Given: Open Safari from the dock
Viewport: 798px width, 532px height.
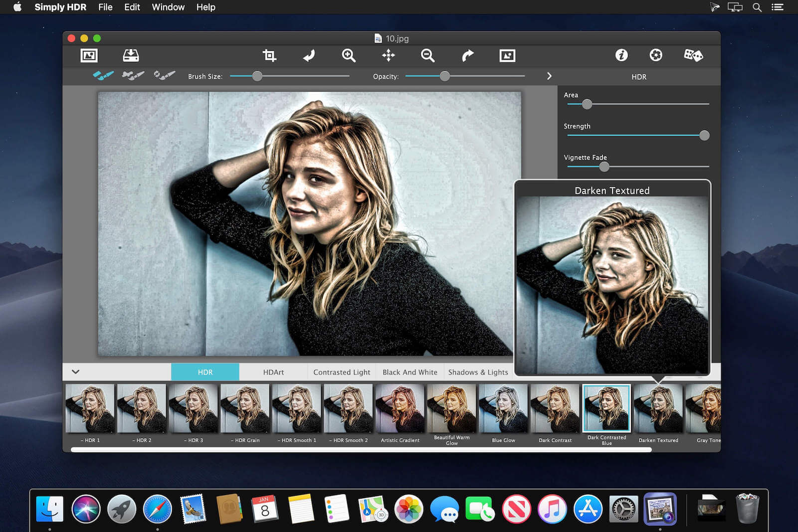Looking at the screenshot, I should coord(157,509).
